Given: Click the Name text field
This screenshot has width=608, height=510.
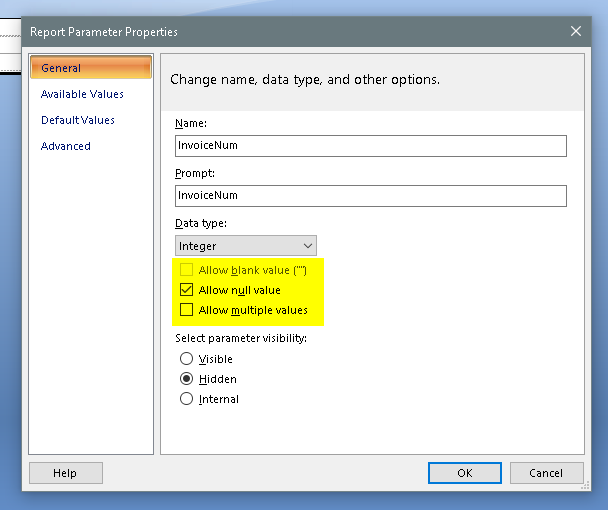Looking at the screenshot, I should pyautogui.click(x=370, y=146).
